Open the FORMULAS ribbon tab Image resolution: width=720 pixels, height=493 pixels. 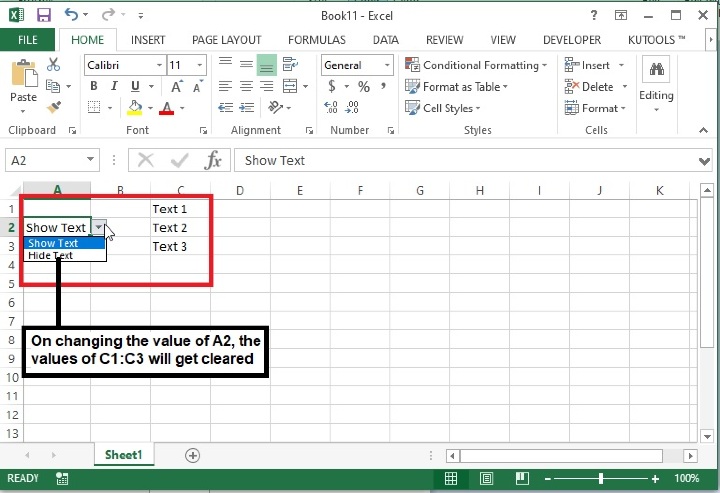pyautogui.click(x=316, y=40)
